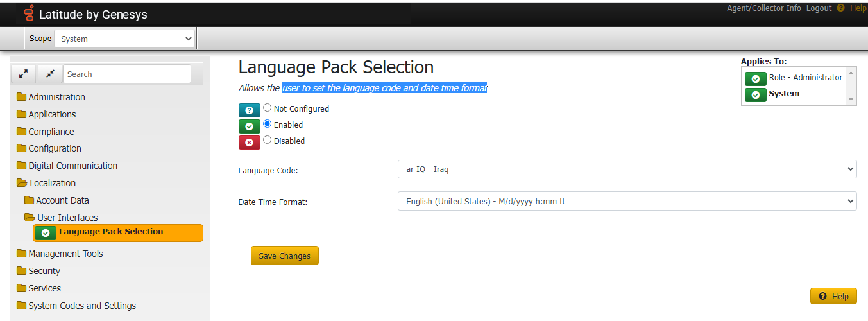Click the Logout link
This screenshot has width=868, height=321.
[x=819, y=8]
